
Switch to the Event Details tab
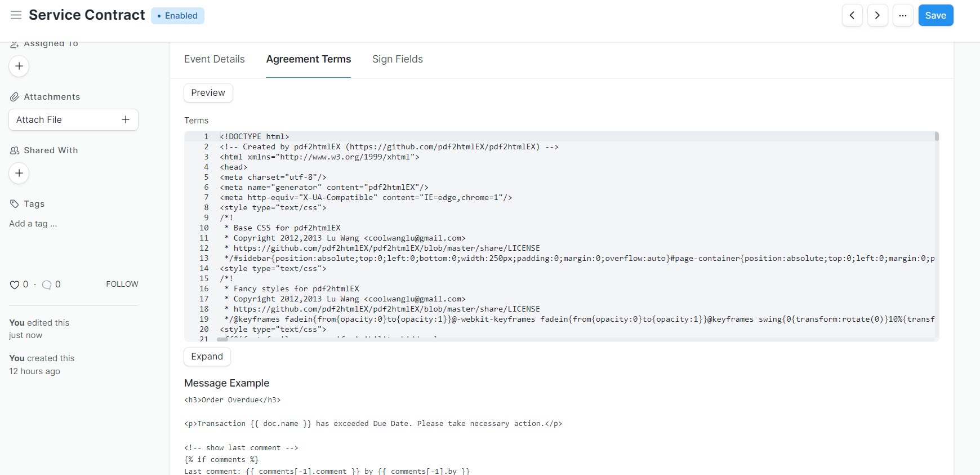click(214, 59)
